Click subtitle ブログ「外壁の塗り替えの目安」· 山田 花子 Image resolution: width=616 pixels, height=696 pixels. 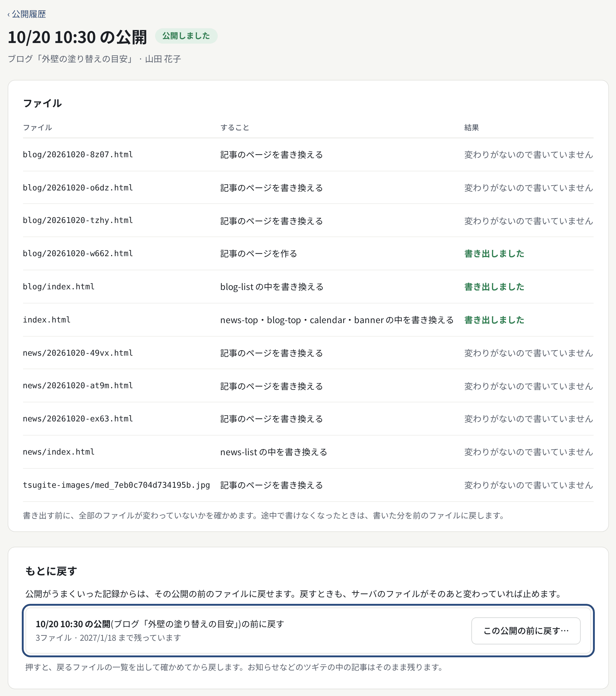[x=94, y=59]
